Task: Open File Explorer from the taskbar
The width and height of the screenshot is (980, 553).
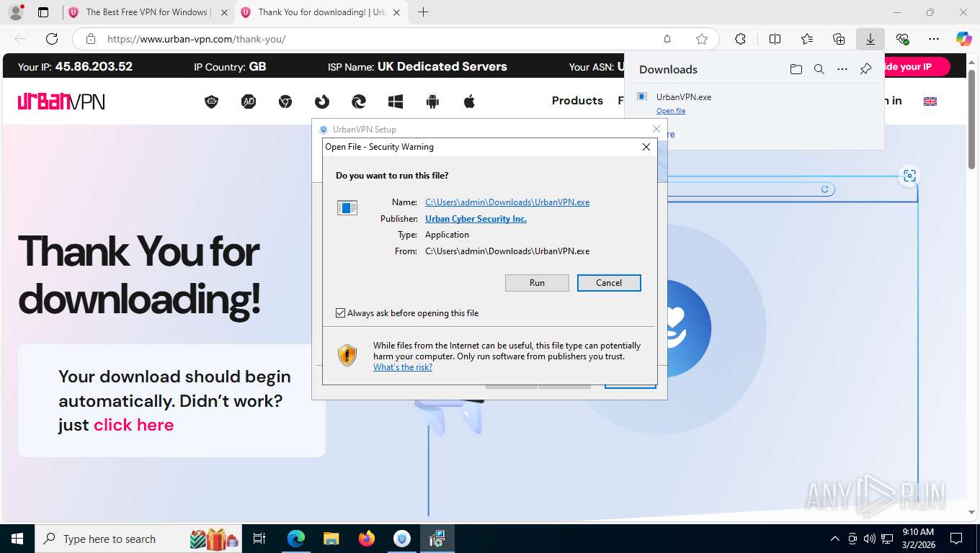Action: coord(331,539)
